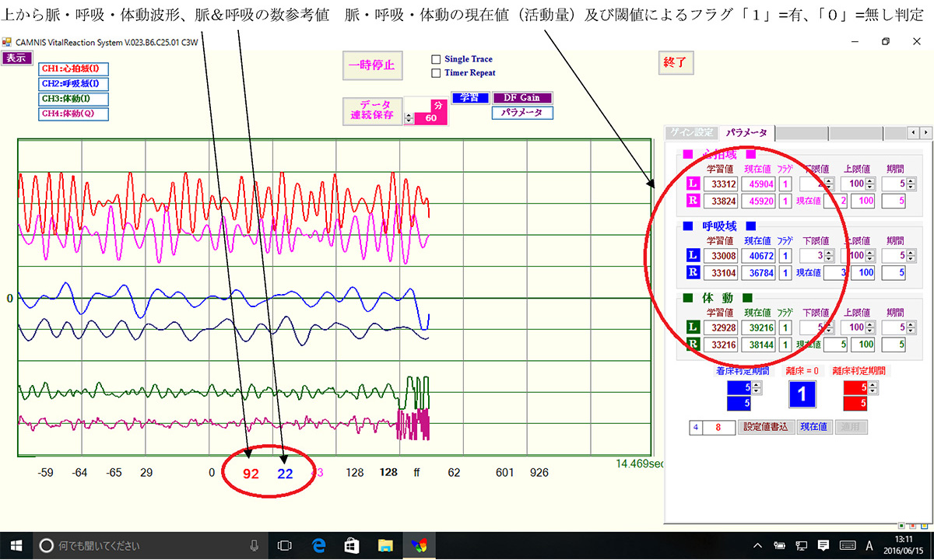
Task: Click the blue R icon in 呼吸域 section
Action: (x=693, y=271)
